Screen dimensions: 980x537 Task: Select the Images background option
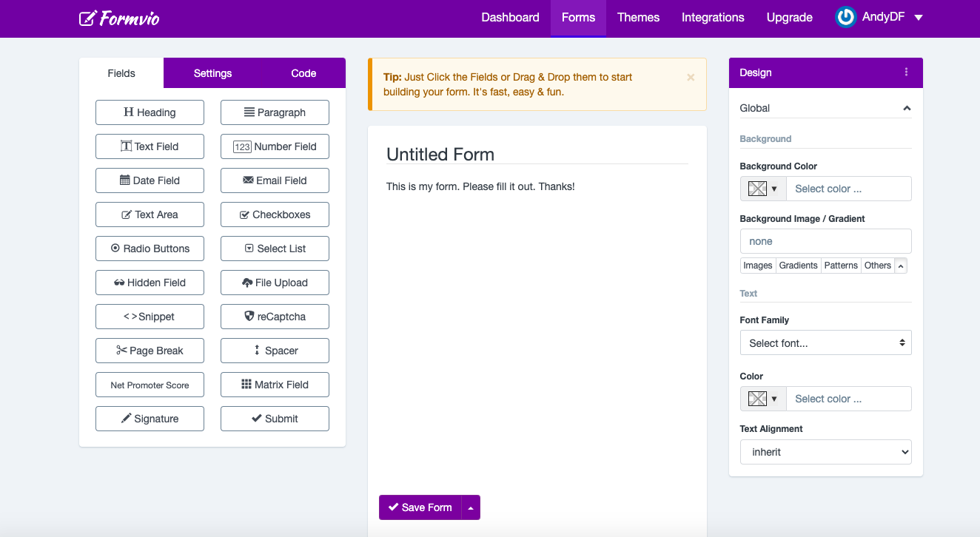coord(758,265)
